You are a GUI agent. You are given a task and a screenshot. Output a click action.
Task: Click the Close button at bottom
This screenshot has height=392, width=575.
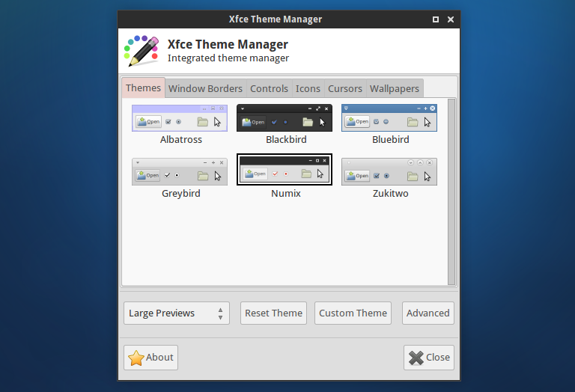429,358
